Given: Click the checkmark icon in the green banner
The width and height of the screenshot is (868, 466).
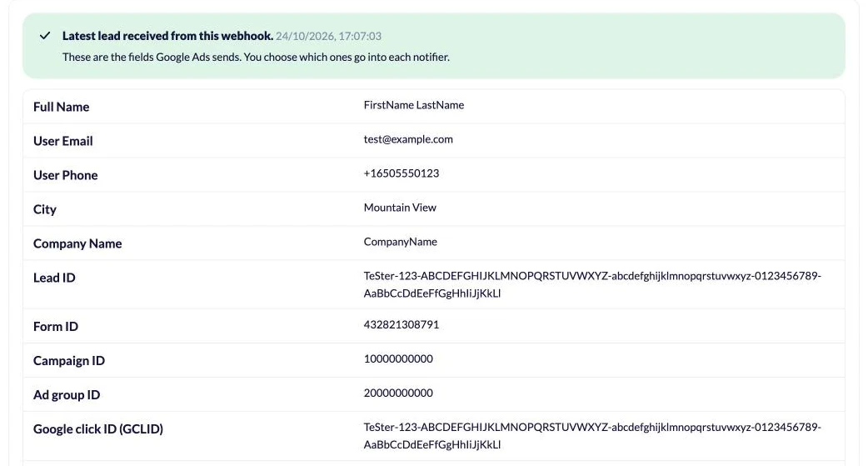Looking at the screenshot, I should (45, 36).
